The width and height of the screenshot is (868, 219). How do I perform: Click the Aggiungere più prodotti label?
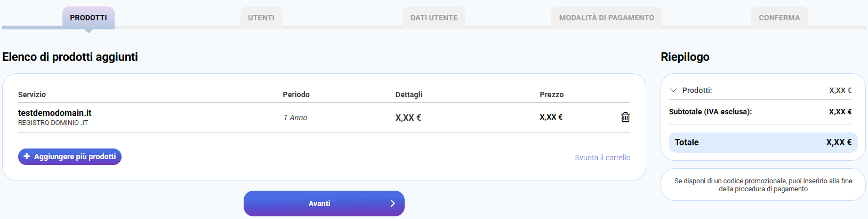[x=75, y=157]
